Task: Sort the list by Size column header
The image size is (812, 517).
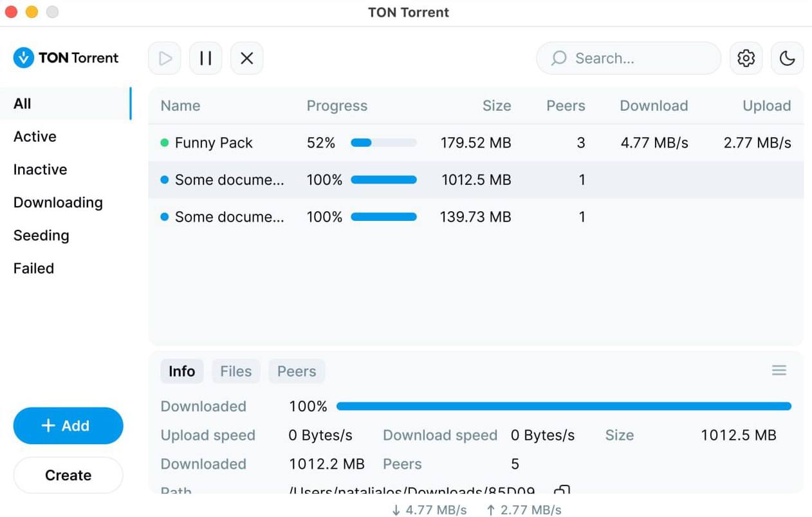Action: pyautogui.click(x=496, y=106)
